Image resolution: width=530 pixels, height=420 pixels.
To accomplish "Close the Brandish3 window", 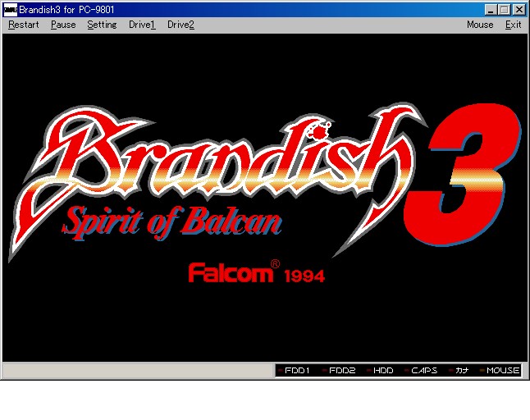I will [x=519, y=10].
